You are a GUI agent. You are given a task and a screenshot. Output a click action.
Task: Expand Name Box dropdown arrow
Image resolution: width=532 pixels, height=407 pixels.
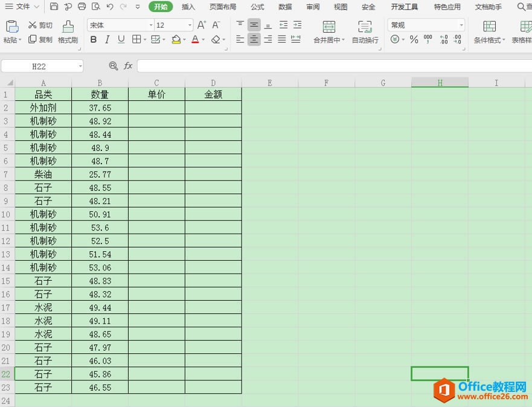point(80,66)
